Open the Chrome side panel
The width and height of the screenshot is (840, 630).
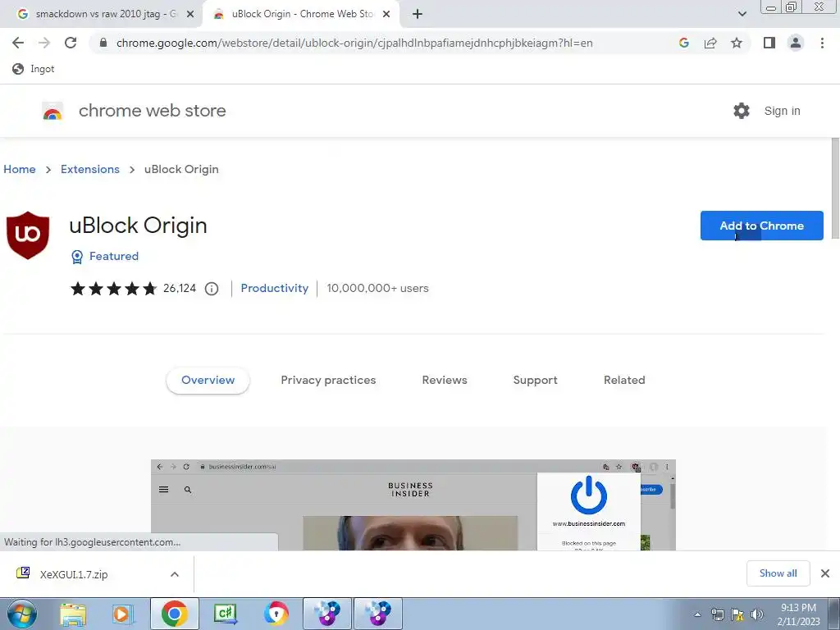pyautogui.click(x=769, y=43)
